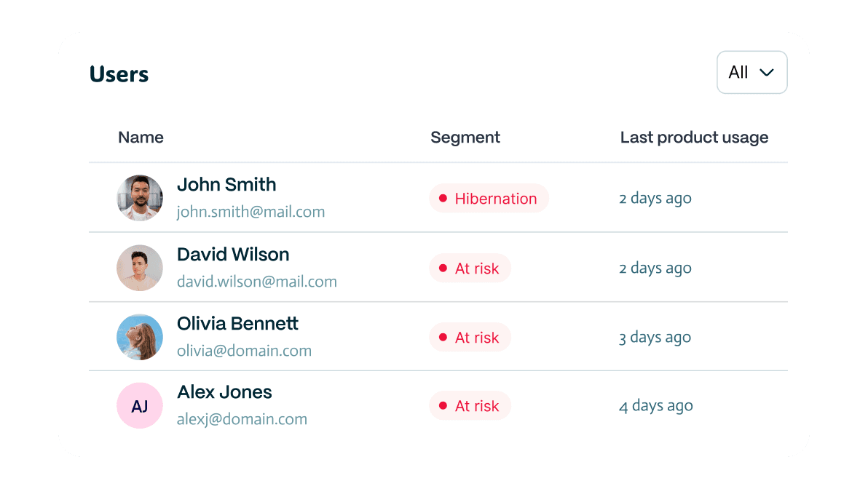Open David Wilson's user name

tap(233, 255)
